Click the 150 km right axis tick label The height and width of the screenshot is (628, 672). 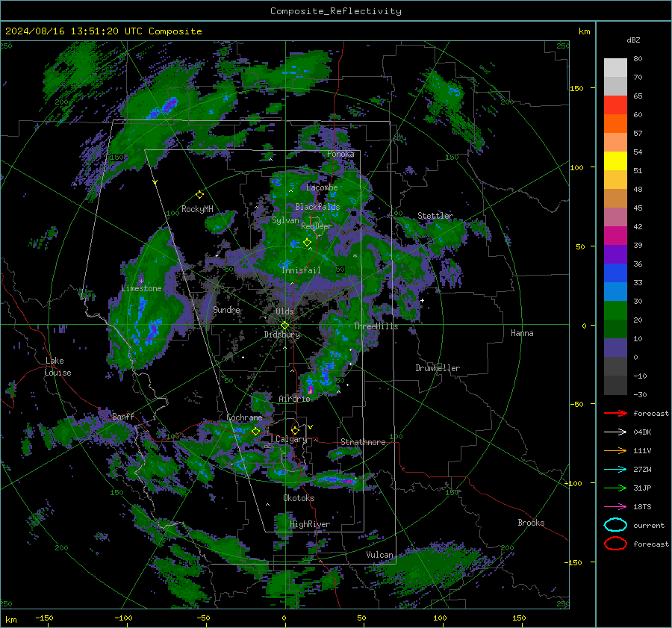pos(576,88)
